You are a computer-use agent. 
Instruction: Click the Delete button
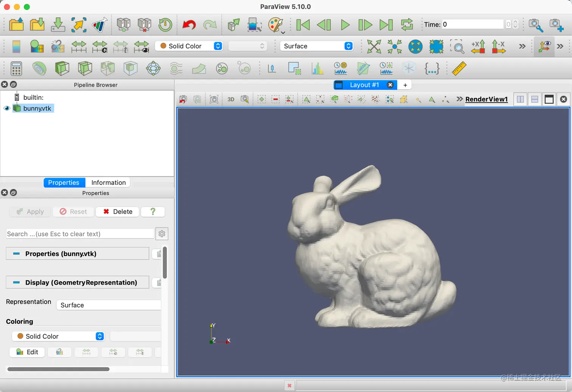pos(117,212)
